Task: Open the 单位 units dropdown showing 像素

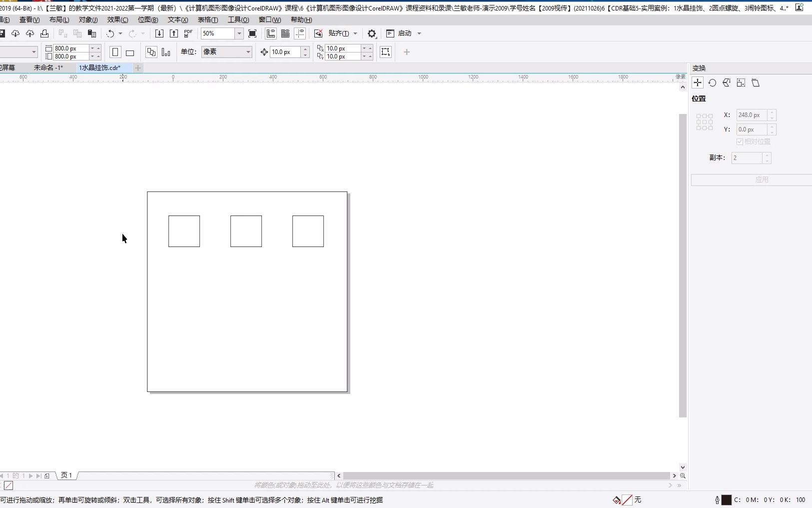Action: point(226,52)
